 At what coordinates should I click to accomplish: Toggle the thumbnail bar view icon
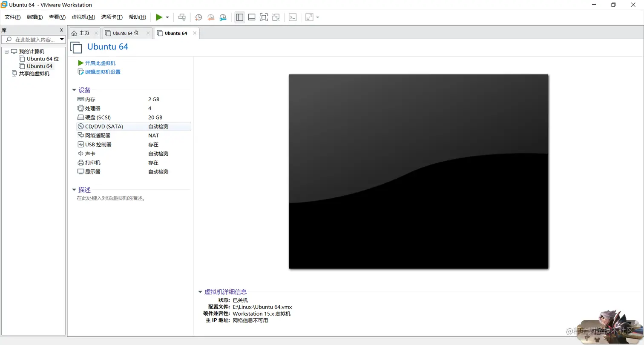pos(252,17)
